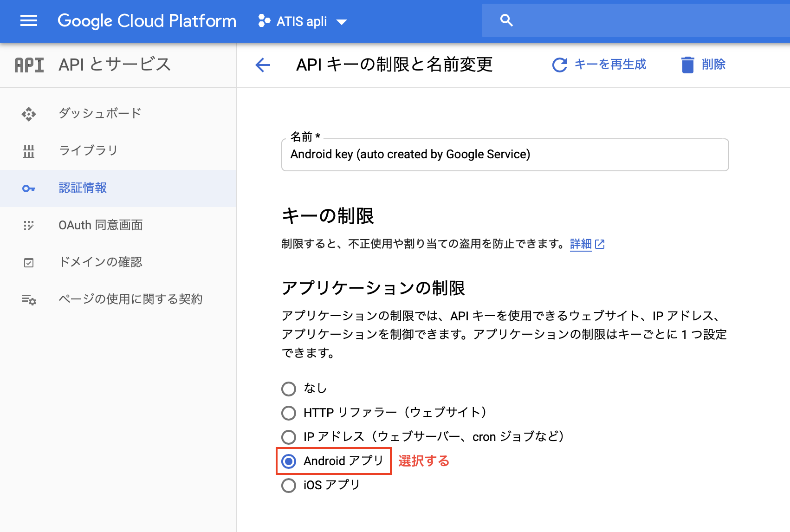
Task: Click the 認証情報 key icon
Action: (29, 188)
